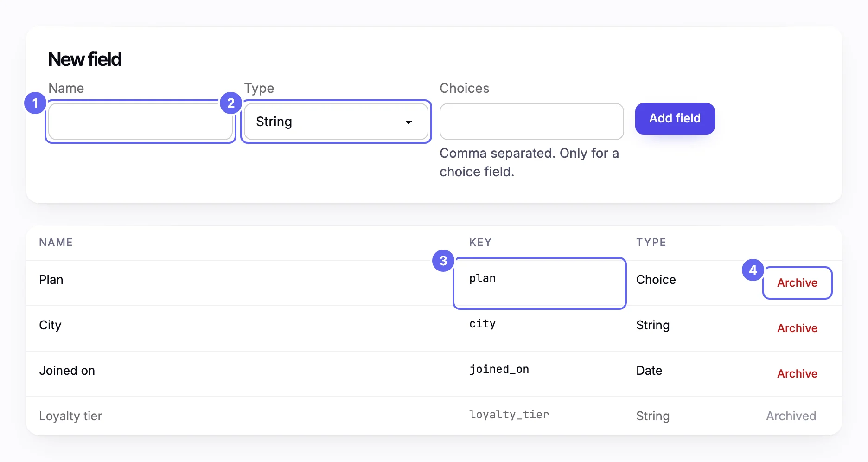Click the 'City' field name
Screen dimensions: 868x462
click(50, 325)
